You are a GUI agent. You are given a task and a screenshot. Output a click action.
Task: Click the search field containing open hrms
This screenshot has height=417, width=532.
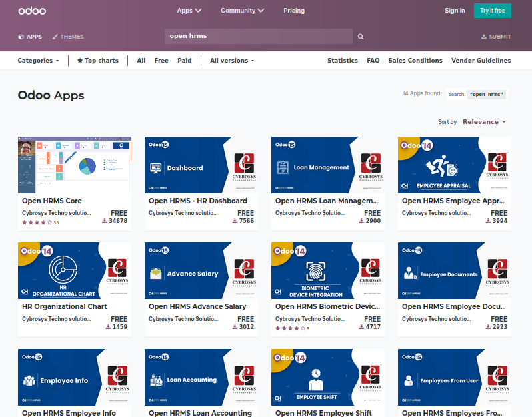pos(258,36)
